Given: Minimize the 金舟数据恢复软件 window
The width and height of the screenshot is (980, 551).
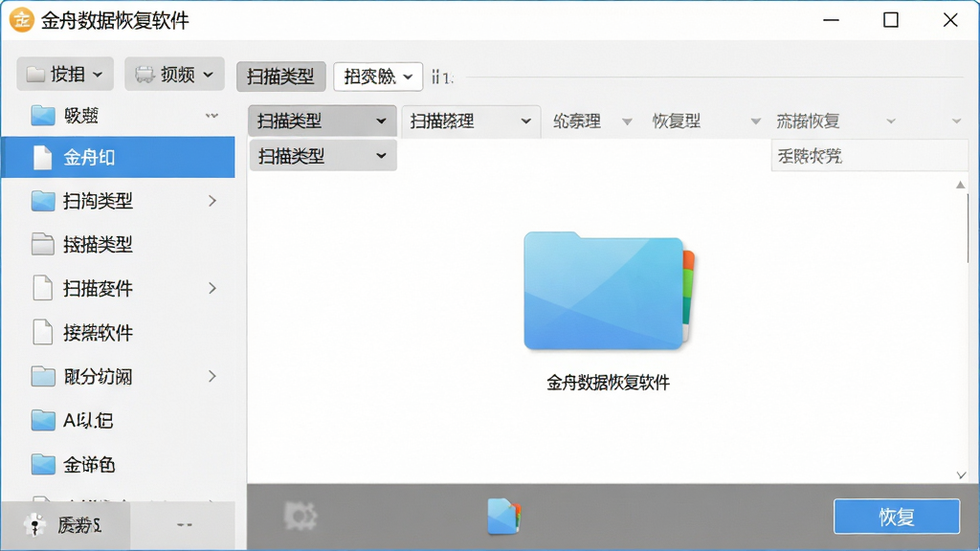Looking at the screenshot, I should [x=832, y=20].
